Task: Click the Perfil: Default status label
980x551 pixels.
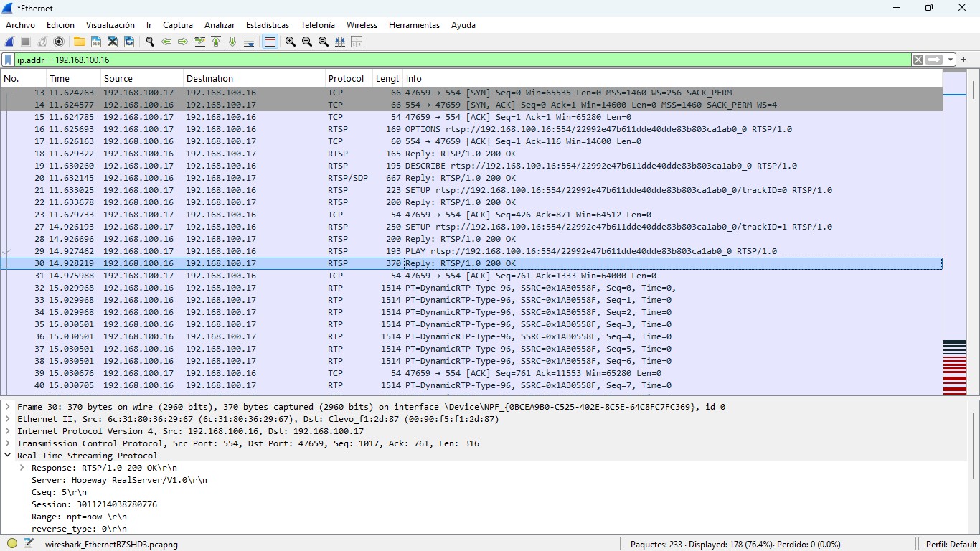Action: coord(951,544)
